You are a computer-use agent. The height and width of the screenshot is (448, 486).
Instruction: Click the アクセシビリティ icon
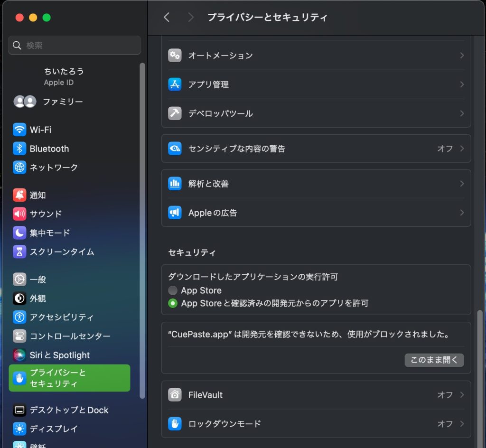coord(19,317)
